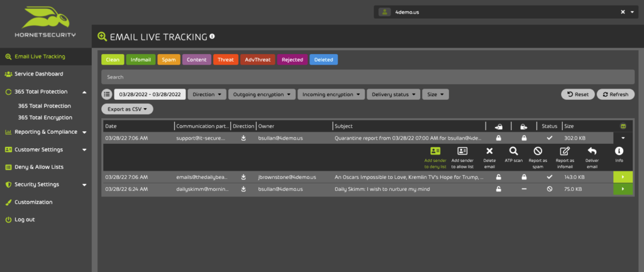The width and height of the screenshot is (644, 272).
Task: Run ATP scan magnifier icon
Action: [513, 151]
